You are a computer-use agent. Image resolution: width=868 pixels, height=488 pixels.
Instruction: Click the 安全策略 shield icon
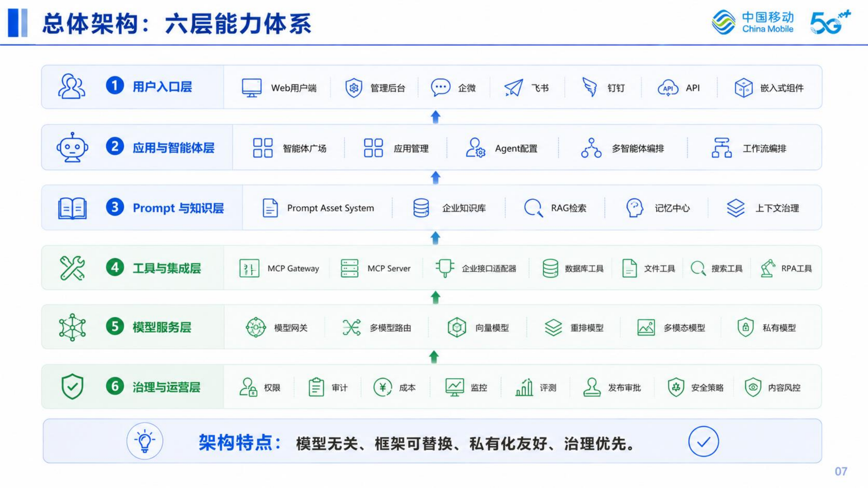point(676,387)
